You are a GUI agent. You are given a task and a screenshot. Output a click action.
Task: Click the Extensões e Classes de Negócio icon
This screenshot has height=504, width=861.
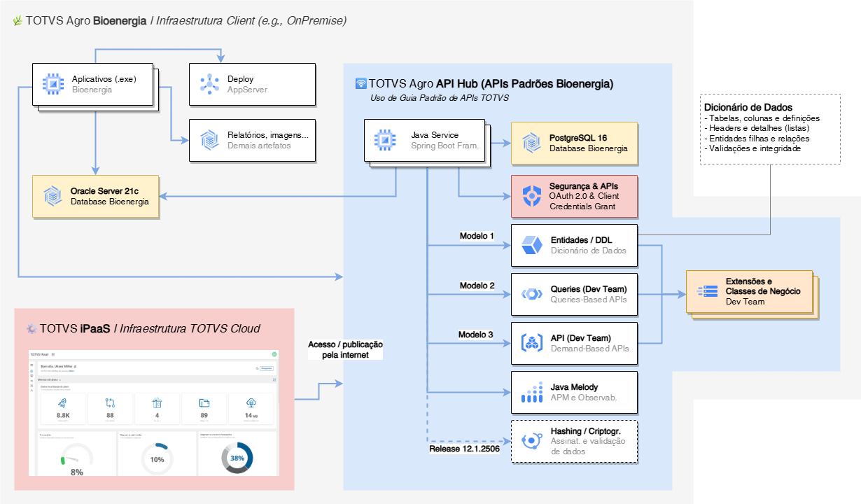pyautogui.click(x=706, y=291)
